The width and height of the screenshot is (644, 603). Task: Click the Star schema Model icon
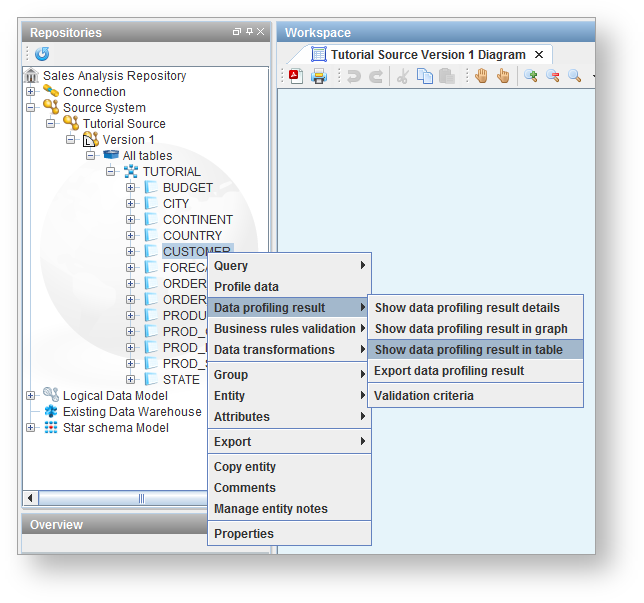tap(51, 427)
